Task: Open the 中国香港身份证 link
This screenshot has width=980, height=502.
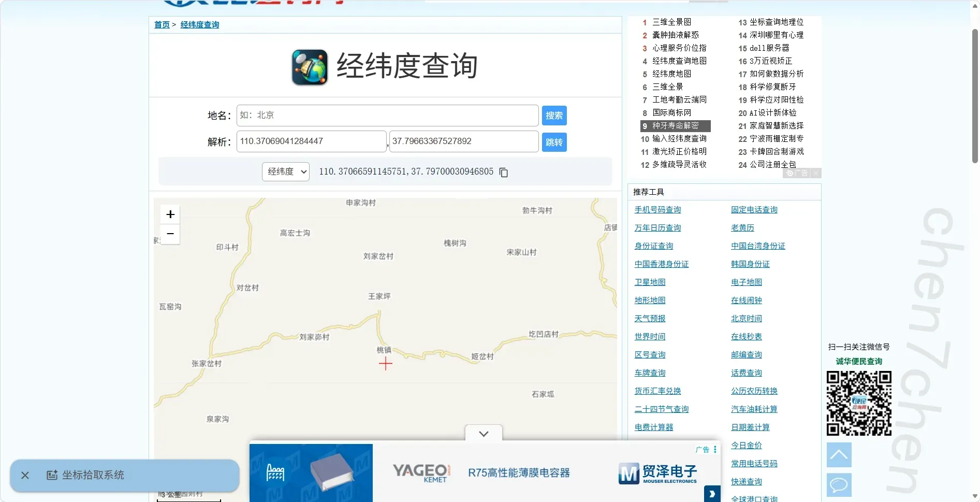Action: coord(662,264)
